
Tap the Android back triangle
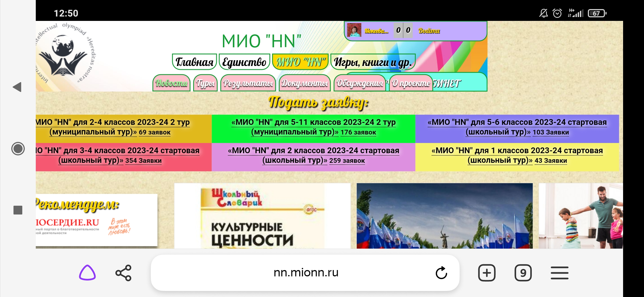(x=17, y=87)
